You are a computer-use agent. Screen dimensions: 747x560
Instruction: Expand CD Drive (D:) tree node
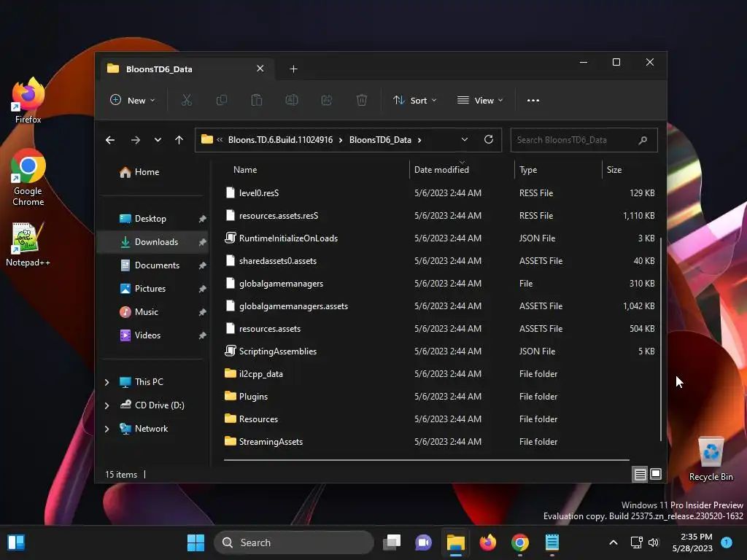(107, 405)
